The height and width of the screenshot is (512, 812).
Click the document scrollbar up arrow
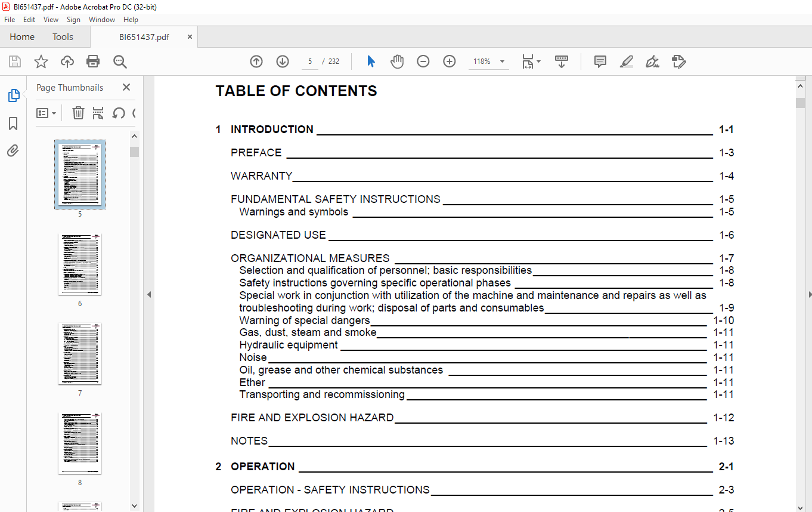tap(801, 86)
